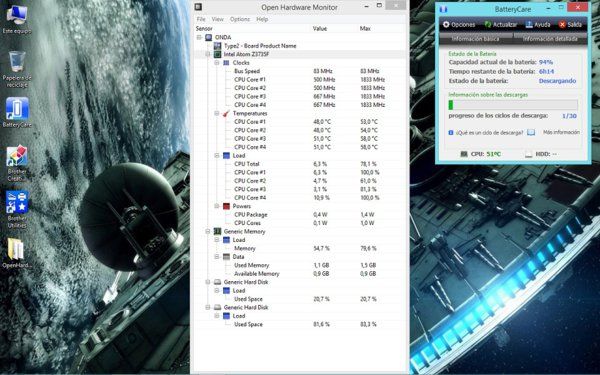Select the CPU Cores power row

300,223
